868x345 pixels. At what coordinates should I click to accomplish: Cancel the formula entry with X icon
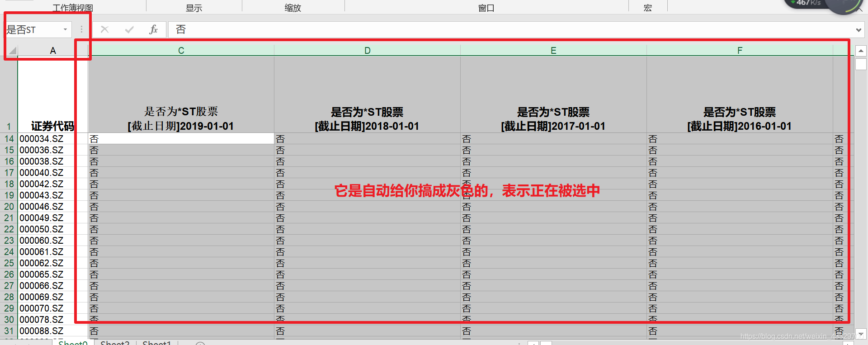point(104,29)
